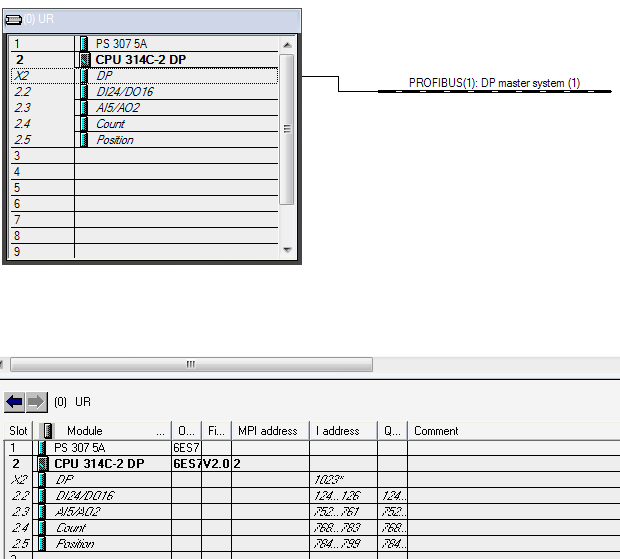This screenshot has width=620, height=559.
Task: Click the grey forward arrow button
Action: pos(36,402)
